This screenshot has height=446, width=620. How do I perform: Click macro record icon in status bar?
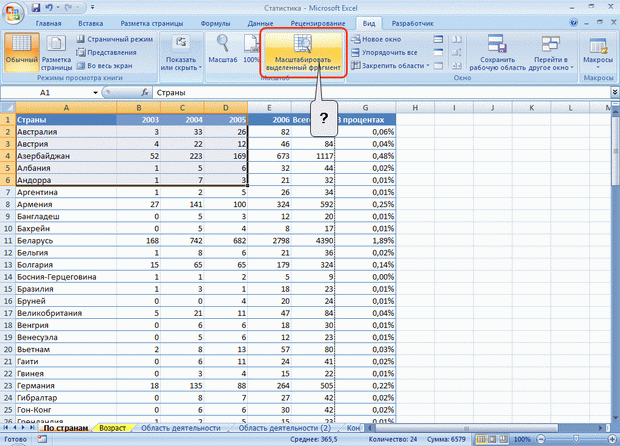pos(42,439)
